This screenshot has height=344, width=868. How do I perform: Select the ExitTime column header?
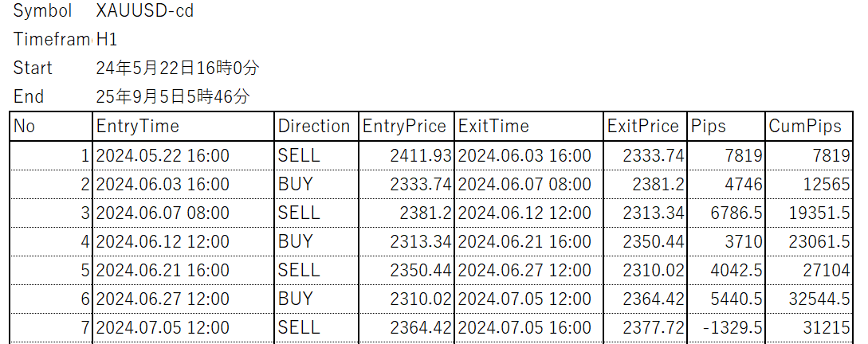point(528,126)
